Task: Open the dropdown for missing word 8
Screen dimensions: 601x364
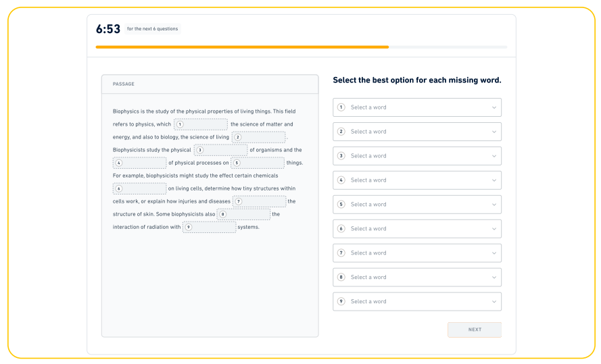Action: (x=416, y=278)
